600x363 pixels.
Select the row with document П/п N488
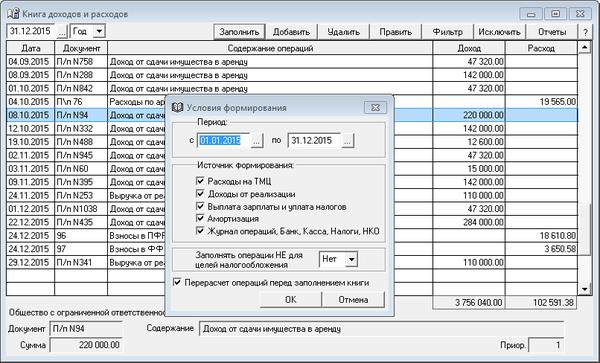click(x=292, y=142)
